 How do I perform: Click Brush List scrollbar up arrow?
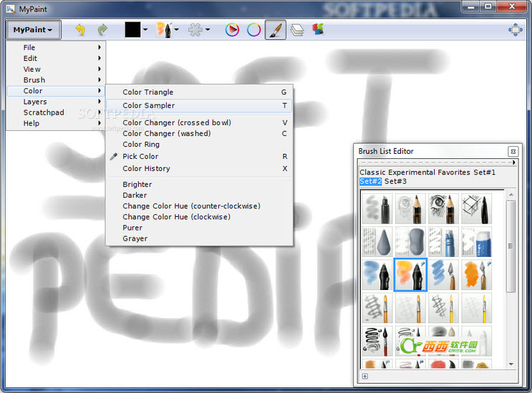(511, 195)
